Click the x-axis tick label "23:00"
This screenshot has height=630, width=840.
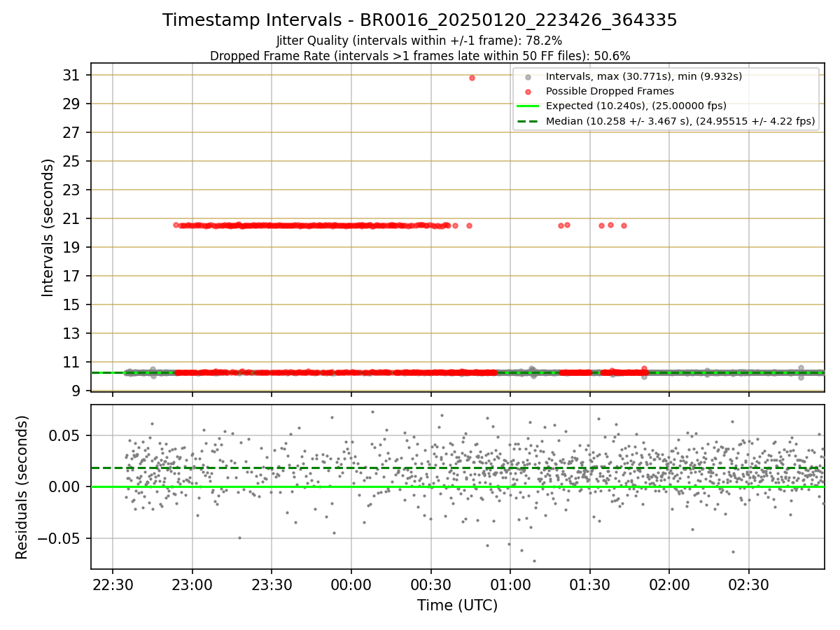tap(192, 584)
